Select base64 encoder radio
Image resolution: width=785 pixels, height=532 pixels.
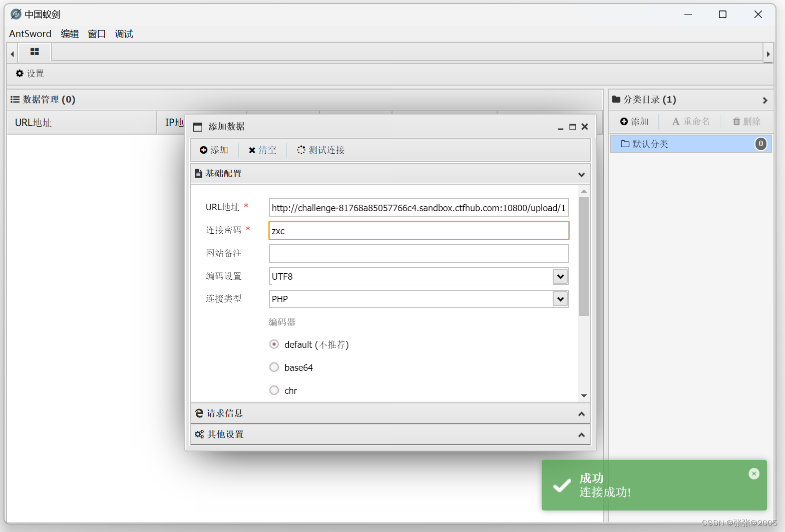point(274,367)
